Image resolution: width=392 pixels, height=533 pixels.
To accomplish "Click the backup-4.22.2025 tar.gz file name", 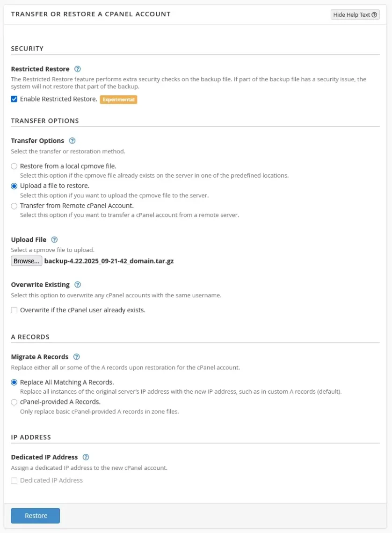I will [109, 260].
